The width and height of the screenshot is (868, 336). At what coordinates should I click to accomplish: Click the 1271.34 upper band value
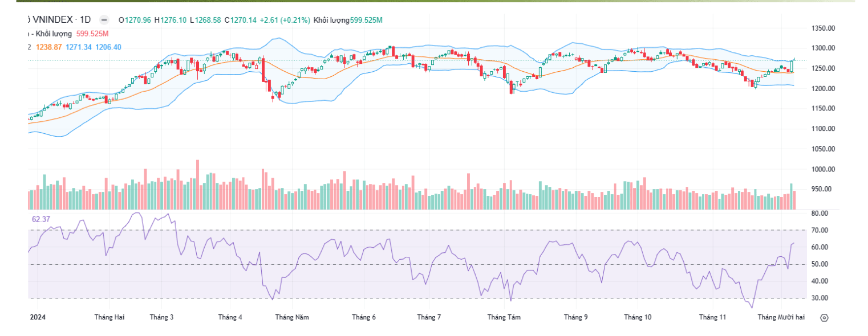78,47
